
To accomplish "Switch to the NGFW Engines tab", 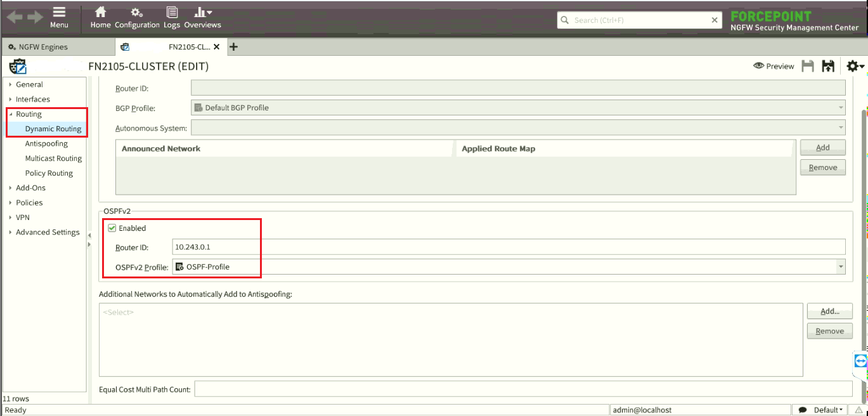I will [43, 47].
